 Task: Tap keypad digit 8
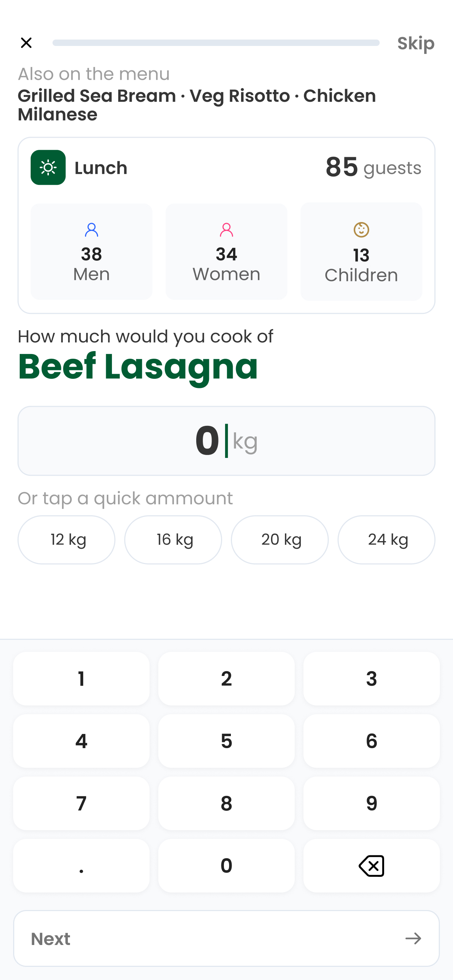point(226,803)
